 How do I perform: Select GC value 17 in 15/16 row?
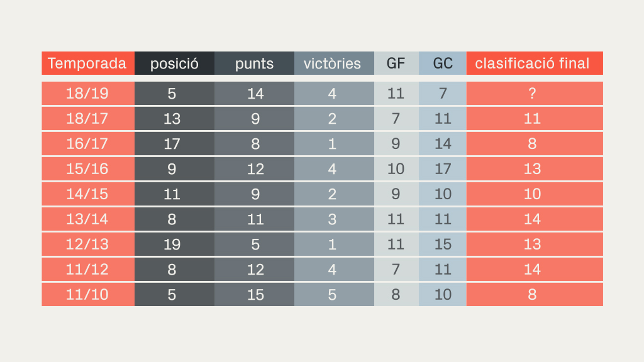[x=443, y=168]
